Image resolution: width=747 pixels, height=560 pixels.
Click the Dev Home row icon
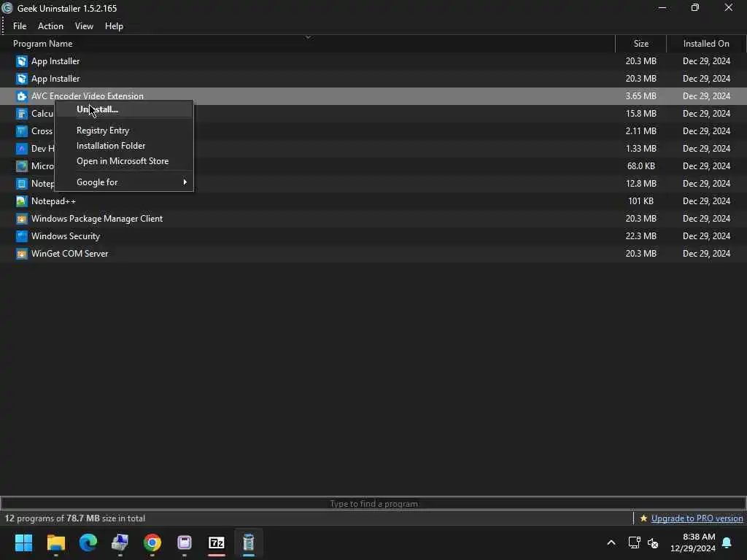click(x=21, y=149)
